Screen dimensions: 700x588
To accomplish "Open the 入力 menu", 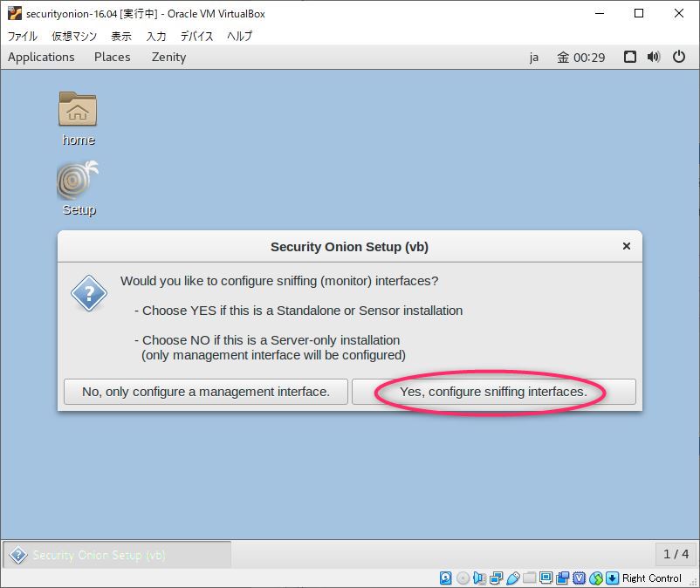I will pyautogui.click(x=156, y=36).
